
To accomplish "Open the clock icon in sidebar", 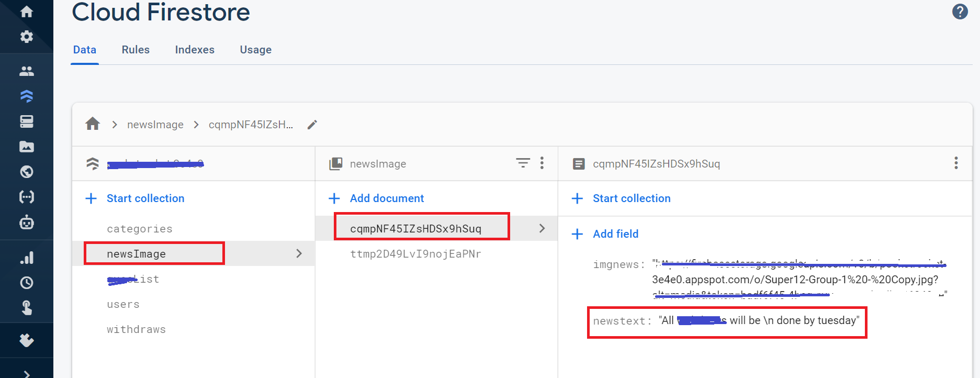I will 27,283.
